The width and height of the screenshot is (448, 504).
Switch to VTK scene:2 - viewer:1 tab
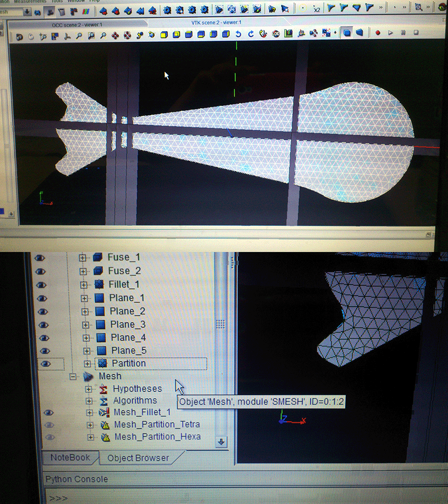216,23
